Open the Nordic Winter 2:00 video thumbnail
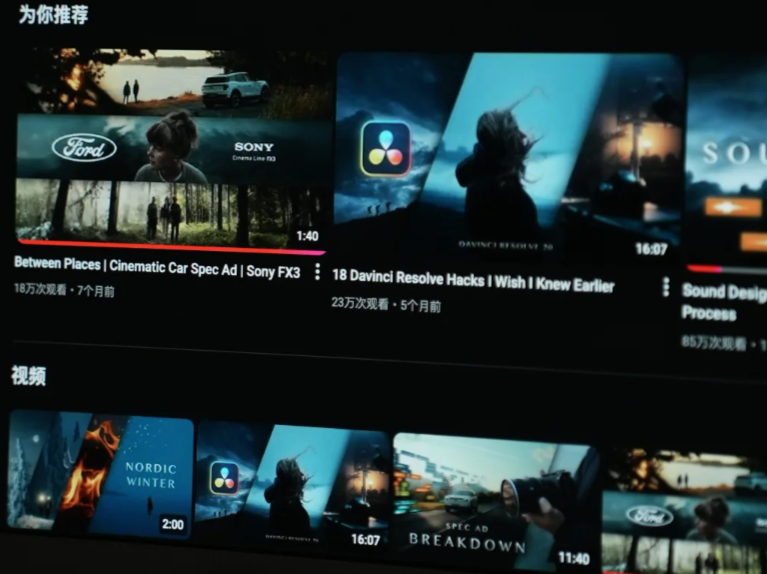This screenshot has width=767, height=574. [101, 474]
